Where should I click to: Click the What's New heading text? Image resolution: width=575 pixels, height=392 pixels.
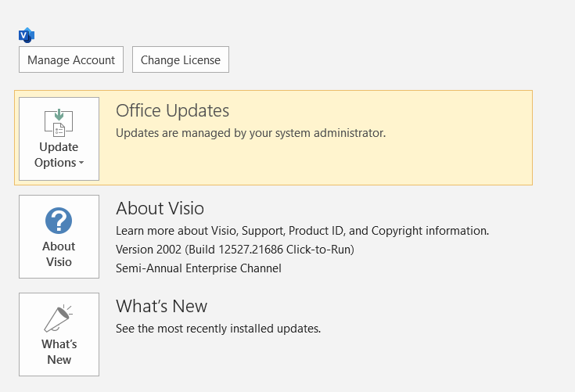pyautogui.click(x=161, y=306)
